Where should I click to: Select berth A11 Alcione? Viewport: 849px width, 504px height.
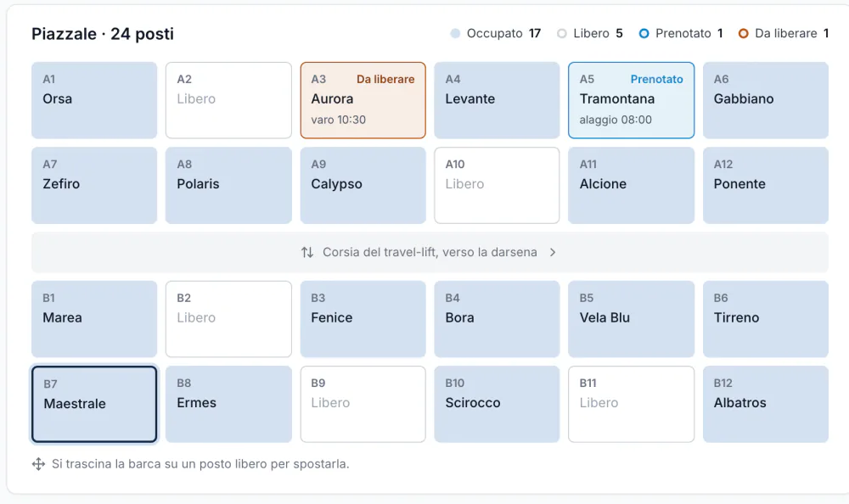pyautogui.click(x=632, y=186)
